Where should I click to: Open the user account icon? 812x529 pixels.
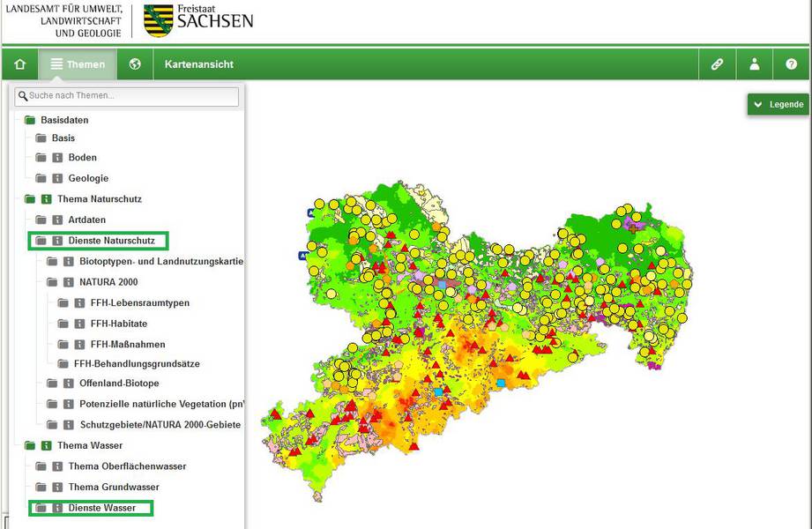coord(755,64)
